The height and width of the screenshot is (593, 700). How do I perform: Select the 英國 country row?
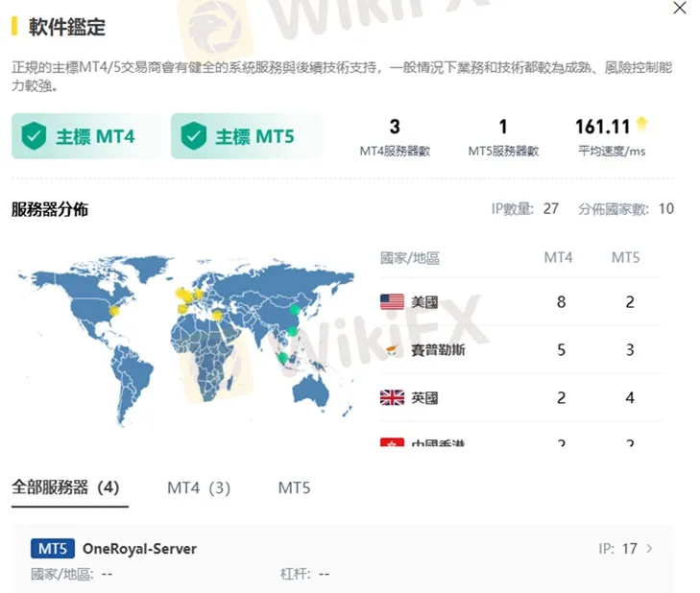(x=521, y=397)
